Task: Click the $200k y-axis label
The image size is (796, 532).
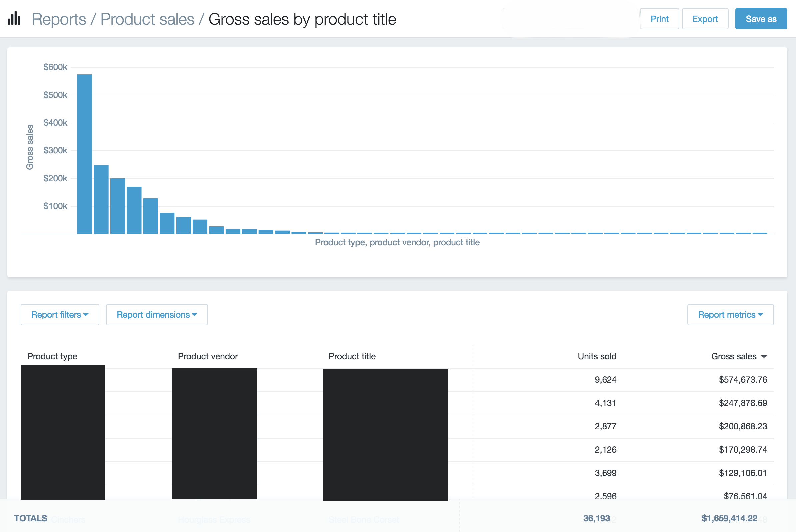Action: click(55, 178)
